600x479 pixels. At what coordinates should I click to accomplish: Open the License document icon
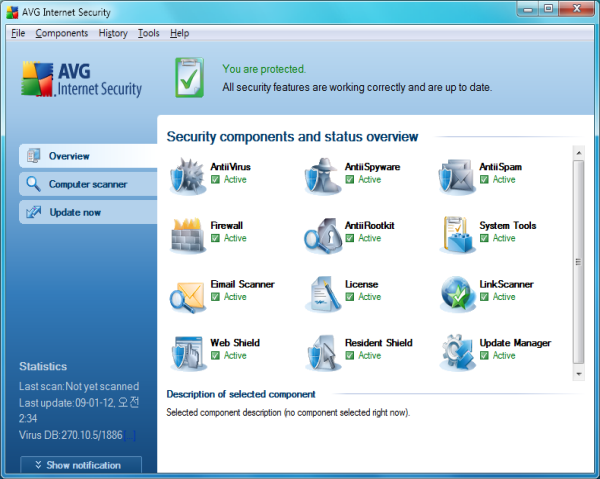point(323,294)
